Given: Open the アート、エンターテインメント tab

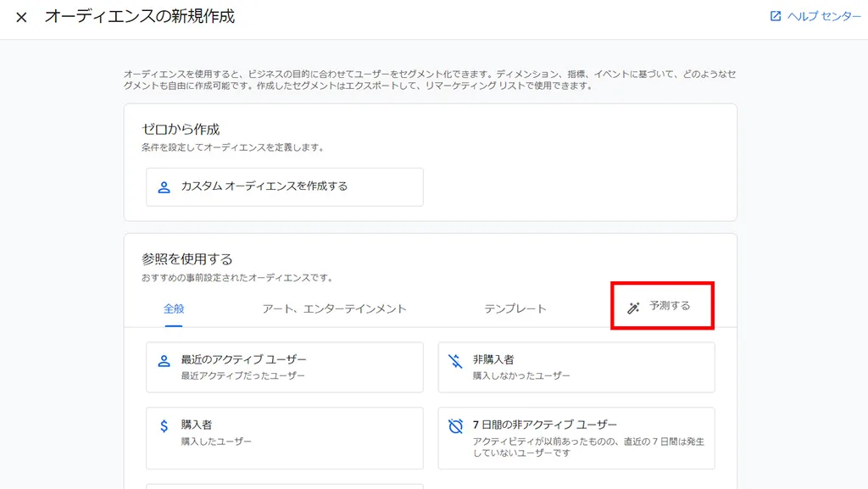Looking at the screenshot, I should [x=334, y=308].
